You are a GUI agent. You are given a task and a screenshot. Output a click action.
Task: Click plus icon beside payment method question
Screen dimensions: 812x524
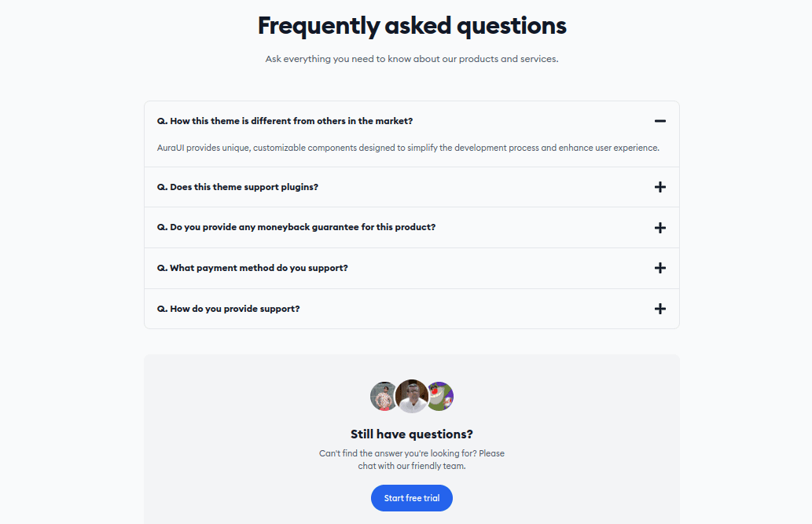click(x=660, y=268)
